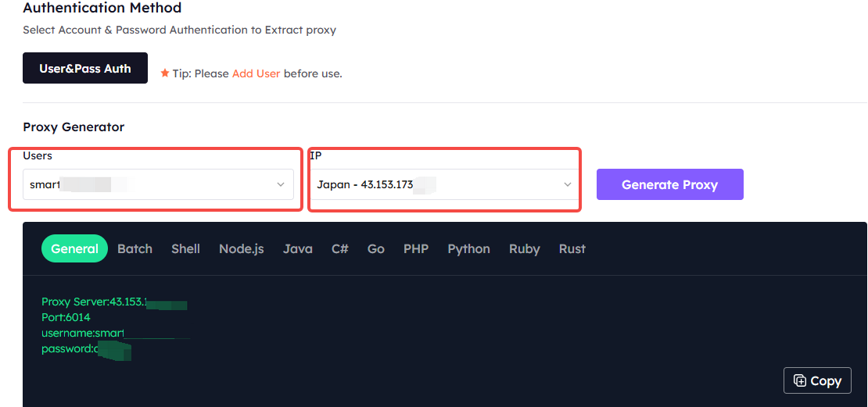The width and height of the screenshot is (868, 407).
Task: Click the Generate Proxy button
Action: (x=670, y=184)
